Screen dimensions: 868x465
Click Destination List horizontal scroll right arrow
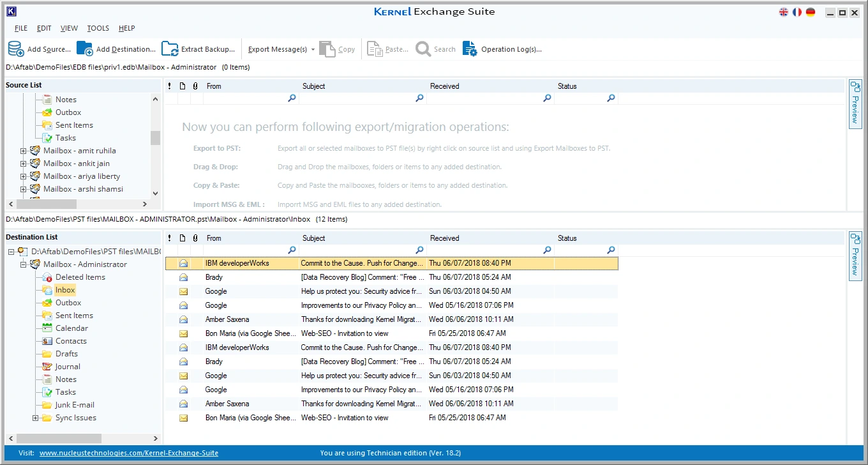click(x=155, y=438)
